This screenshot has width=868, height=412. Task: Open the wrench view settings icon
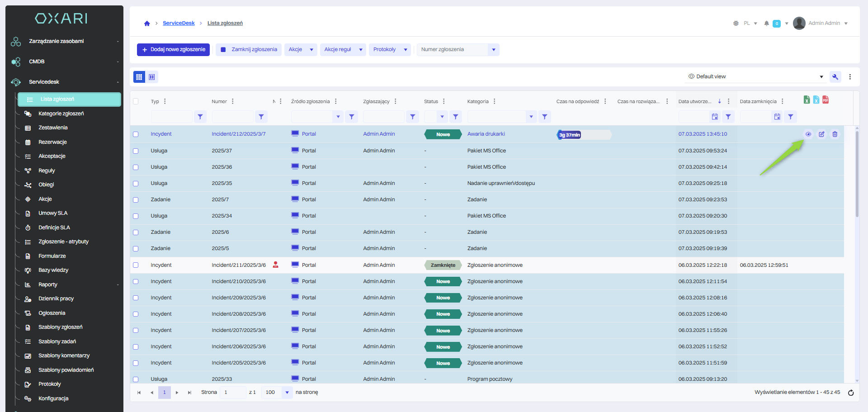[x=835, y=77]
